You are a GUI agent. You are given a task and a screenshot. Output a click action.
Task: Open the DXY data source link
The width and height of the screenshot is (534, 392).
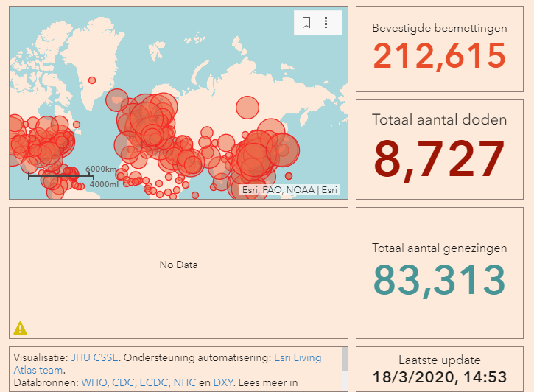point(222,383)
